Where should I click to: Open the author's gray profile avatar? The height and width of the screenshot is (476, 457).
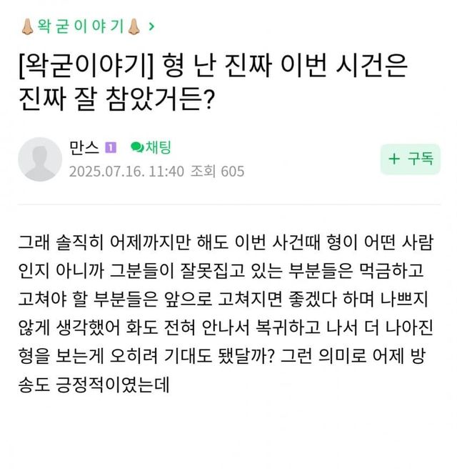39,159
